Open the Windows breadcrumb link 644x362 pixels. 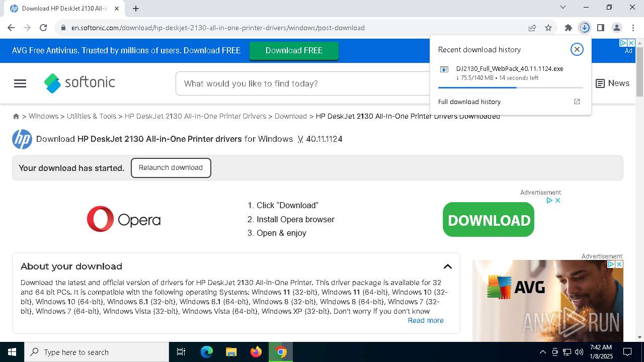[43, 116]
